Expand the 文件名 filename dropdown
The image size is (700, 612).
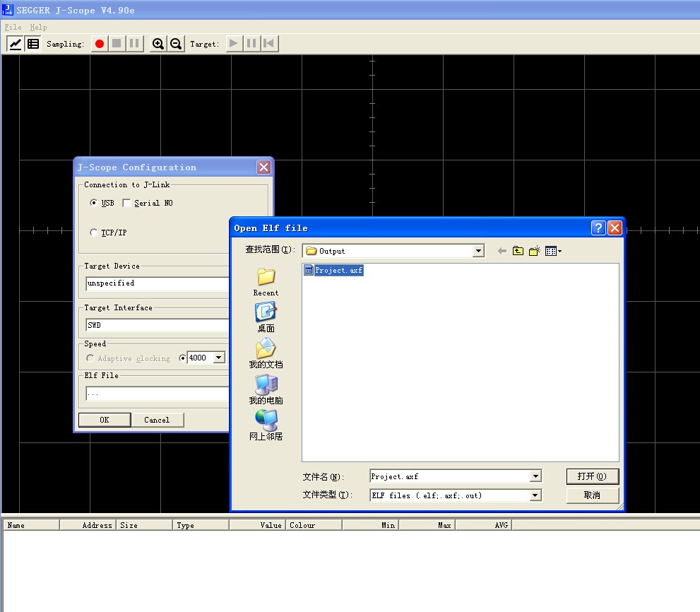pos(535,476)
